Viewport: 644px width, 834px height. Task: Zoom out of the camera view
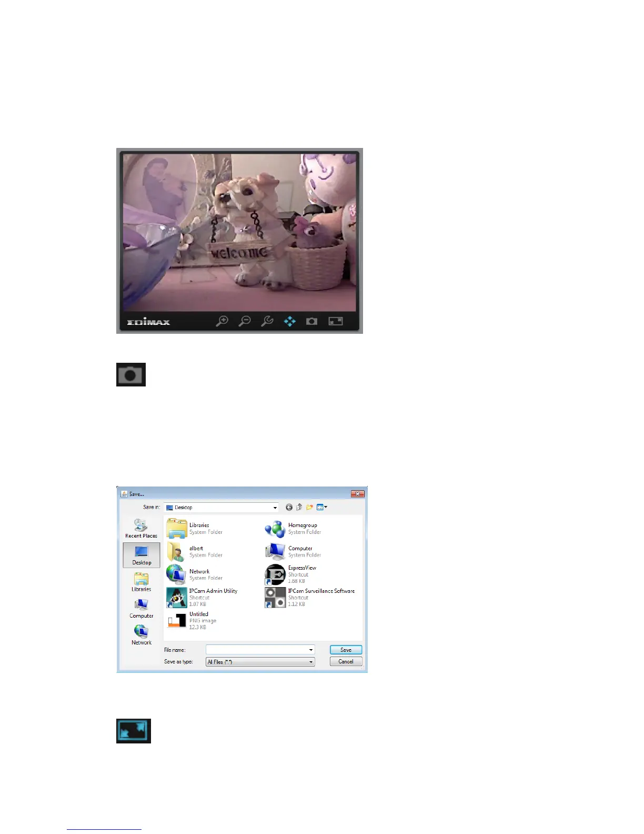pos(245,321)
